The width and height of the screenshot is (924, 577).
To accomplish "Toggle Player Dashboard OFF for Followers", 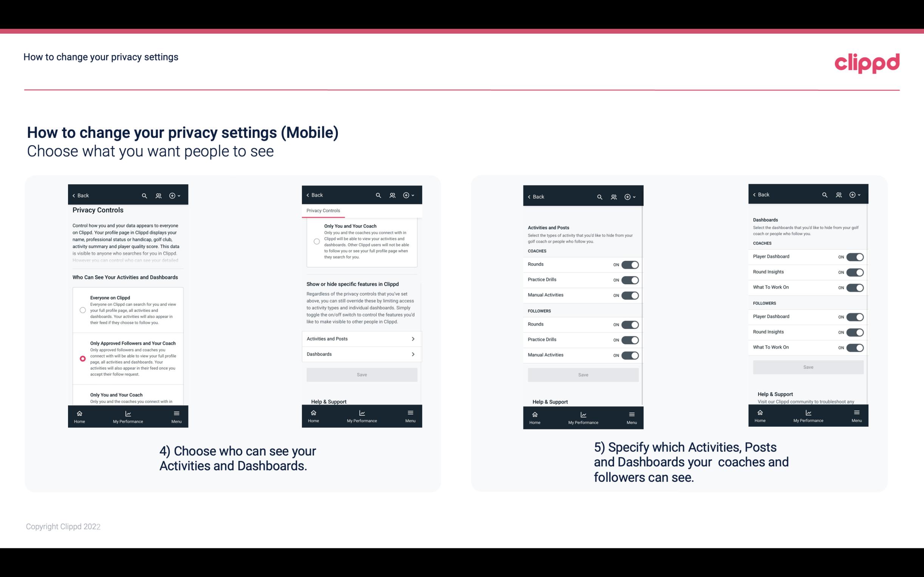I will (854, 316).
